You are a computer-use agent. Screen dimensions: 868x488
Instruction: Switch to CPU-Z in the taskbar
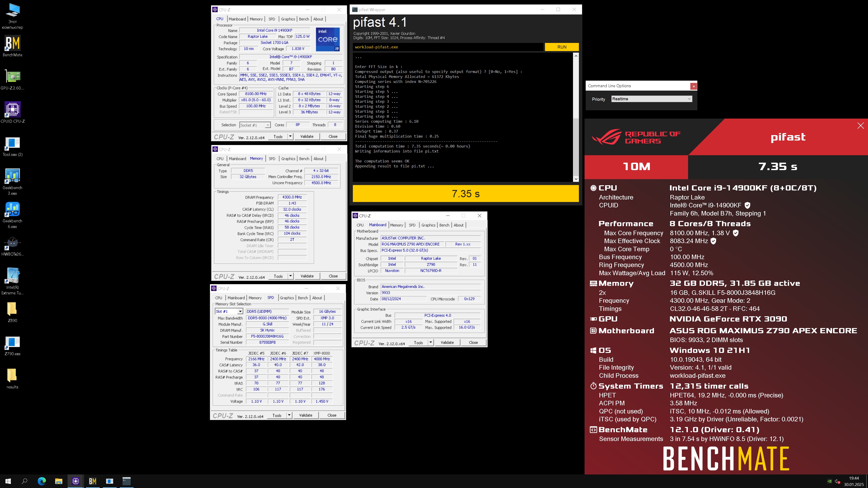75,481
